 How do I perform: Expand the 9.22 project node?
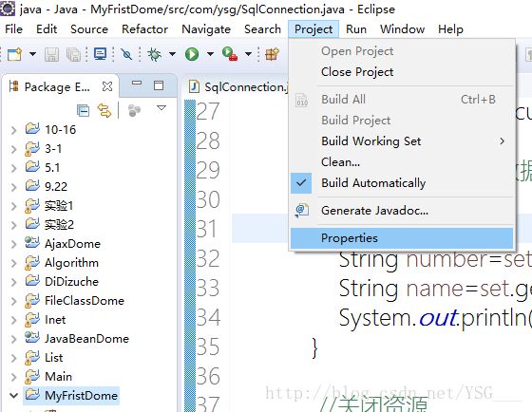13,187
